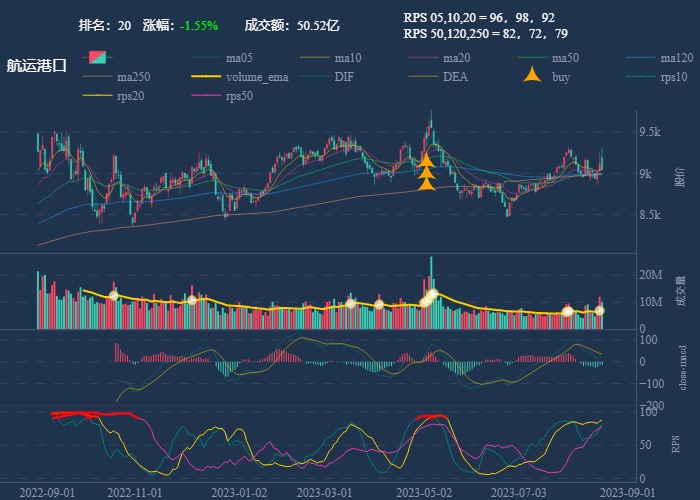Click the 航运港口 chart title

37,66
